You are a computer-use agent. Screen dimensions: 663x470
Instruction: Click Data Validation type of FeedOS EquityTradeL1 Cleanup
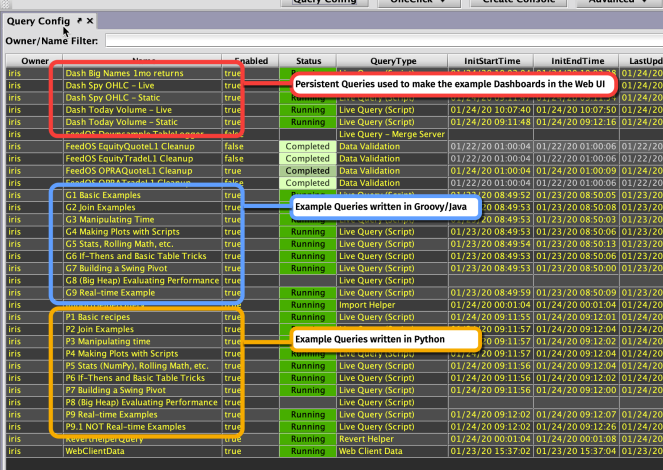(392, 159)
